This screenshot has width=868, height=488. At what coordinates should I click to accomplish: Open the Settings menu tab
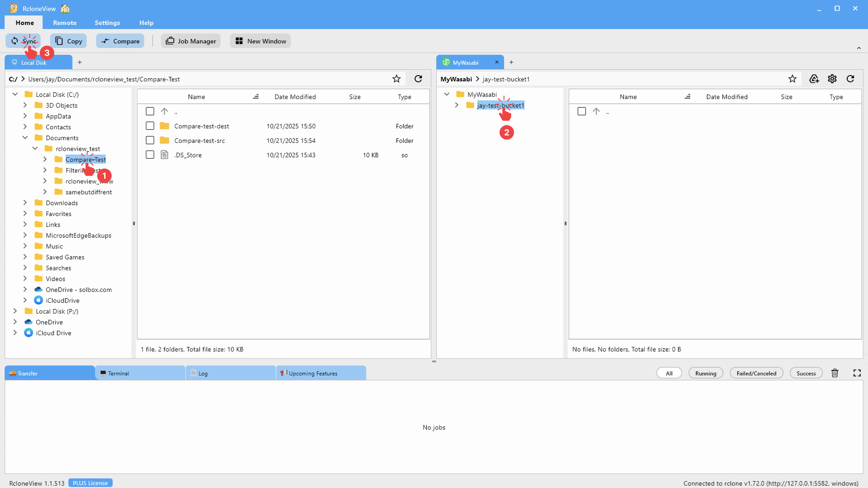point(107,23)
